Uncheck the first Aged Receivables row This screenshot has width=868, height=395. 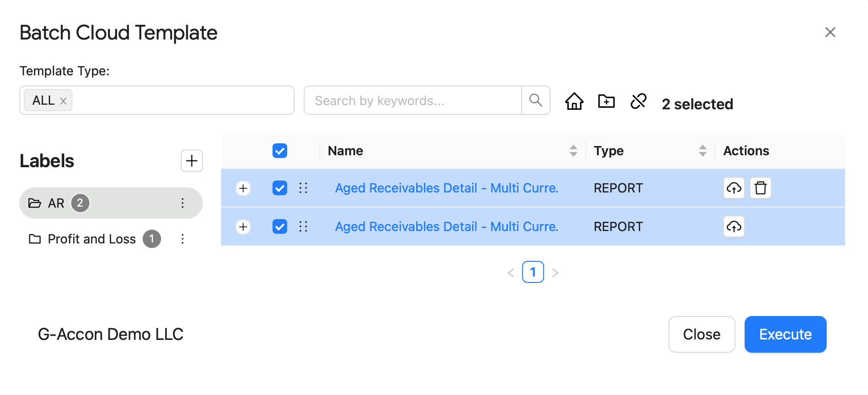[x=279, y=188]
